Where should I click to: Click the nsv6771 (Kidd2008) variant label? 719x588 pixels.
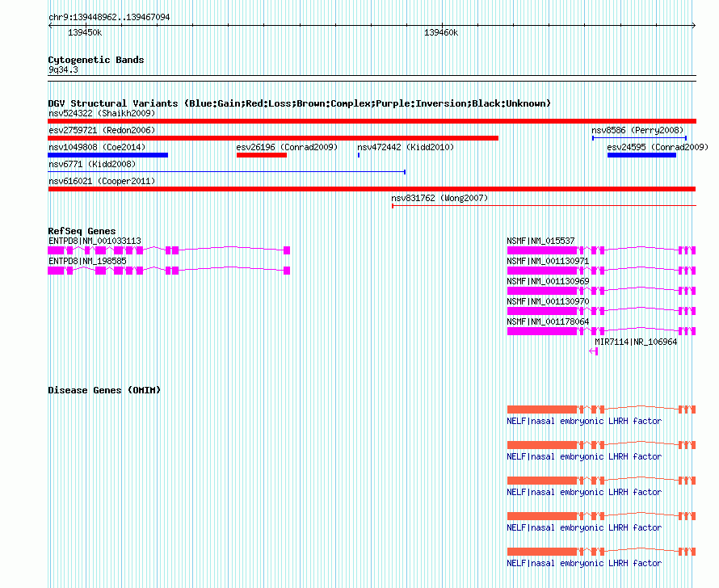click(92, 164)
